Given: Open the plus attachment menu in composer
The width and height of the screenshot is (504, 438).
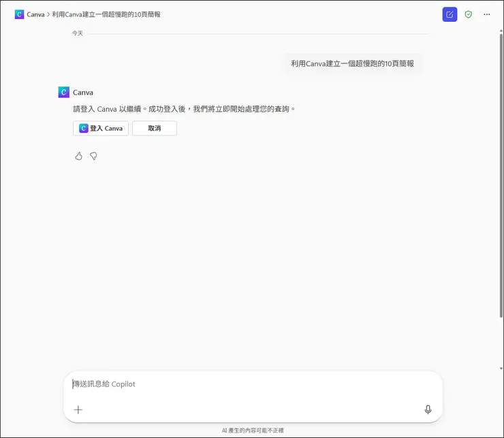Looking at the screenshot, I should click(x=78, y=409).
